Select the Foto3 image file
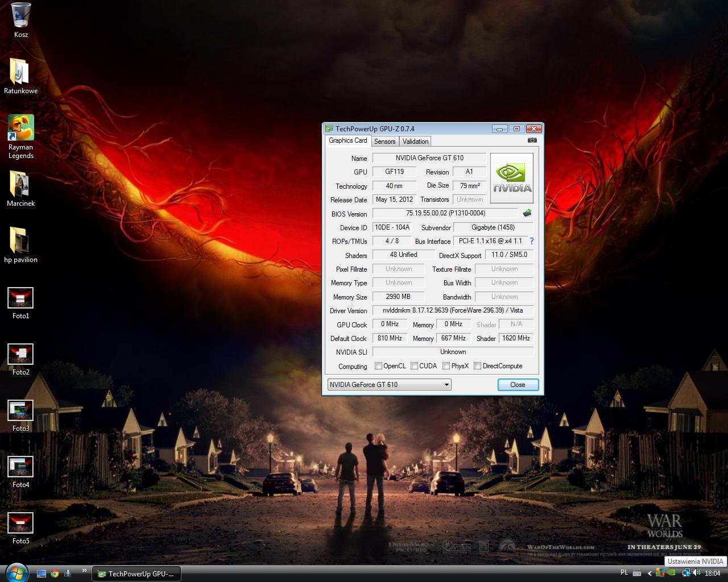This screenshot has height=582, width=728. click(21, 416)
